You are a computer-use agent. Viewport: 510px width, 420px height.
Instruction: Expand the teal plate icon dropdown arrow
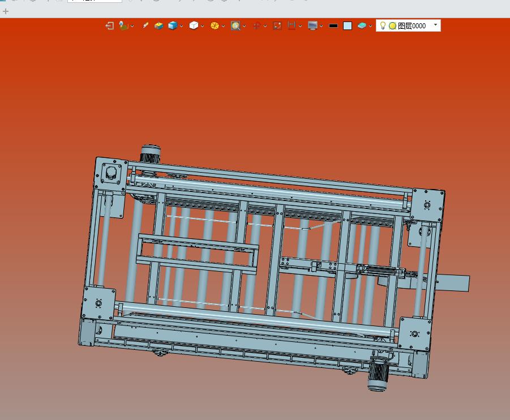370,26
